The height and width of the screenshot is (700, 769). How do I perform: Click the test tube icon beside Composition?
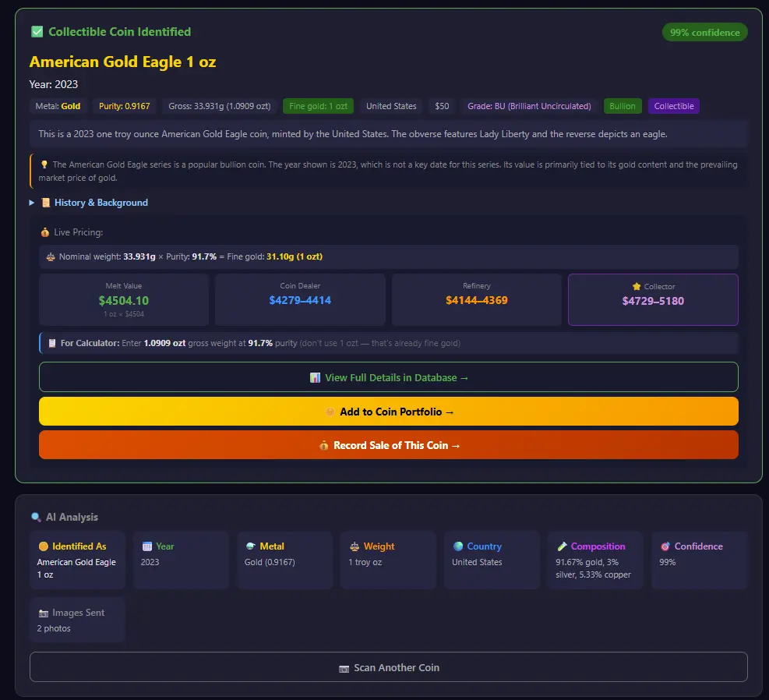click(x=562, y=546)
